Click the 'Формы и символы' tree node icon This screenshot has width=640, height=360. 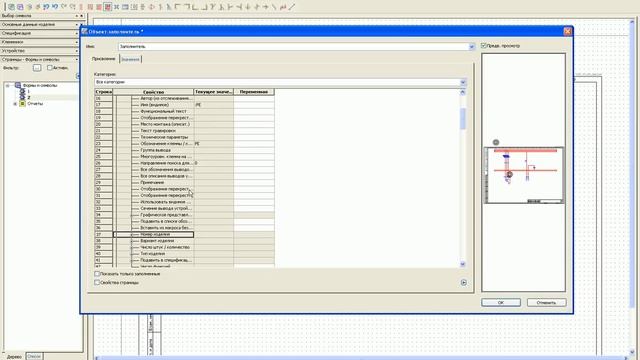tap(18, 85)
